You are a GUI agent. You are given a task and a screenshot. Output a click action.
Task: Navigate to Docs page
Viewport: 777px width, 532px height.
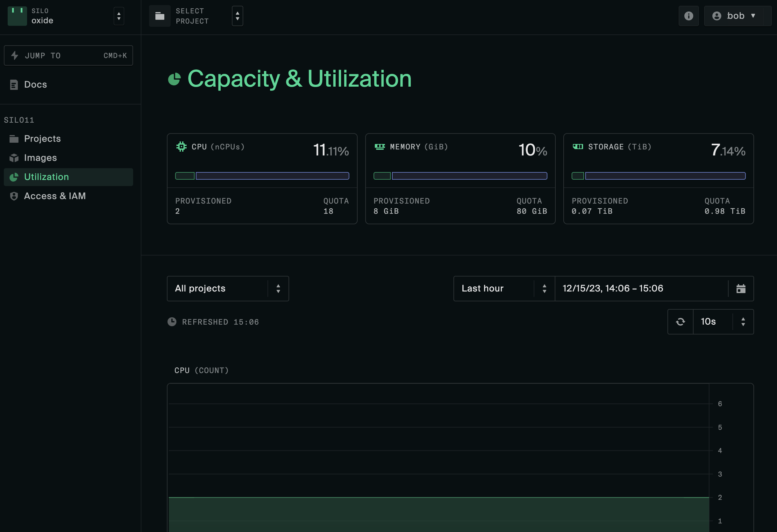(35, 84)
